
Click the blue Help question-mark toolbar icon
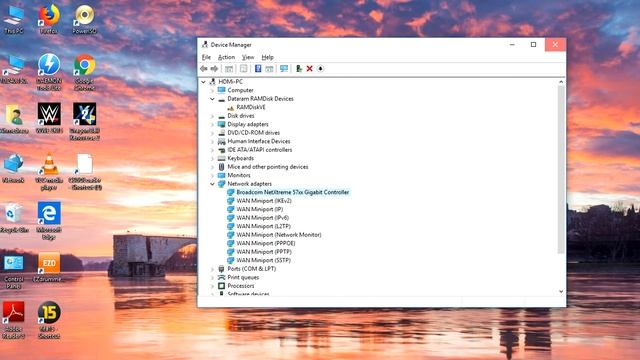(x=258, y=69)
